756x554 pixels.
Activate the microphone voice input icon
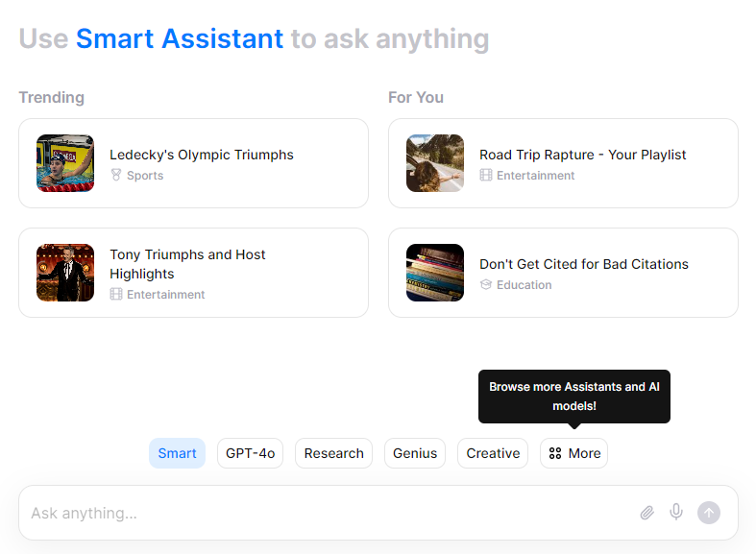click(676, 512)
